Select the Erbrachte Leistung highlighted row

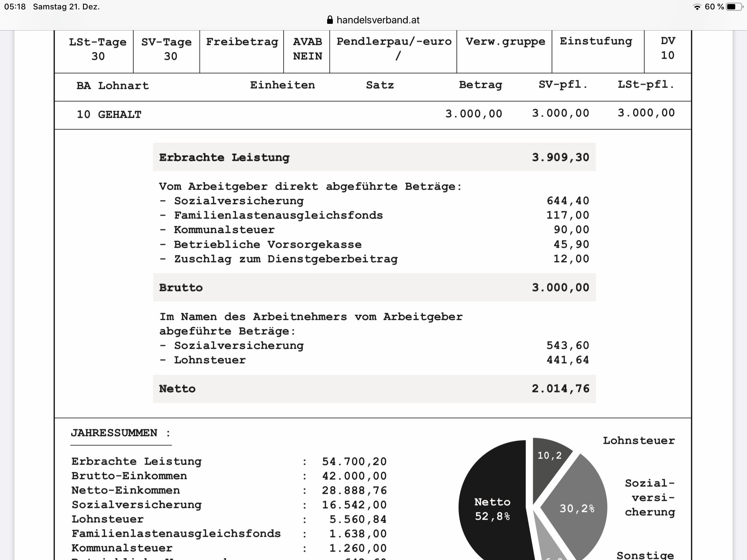[x=374, y=157]
